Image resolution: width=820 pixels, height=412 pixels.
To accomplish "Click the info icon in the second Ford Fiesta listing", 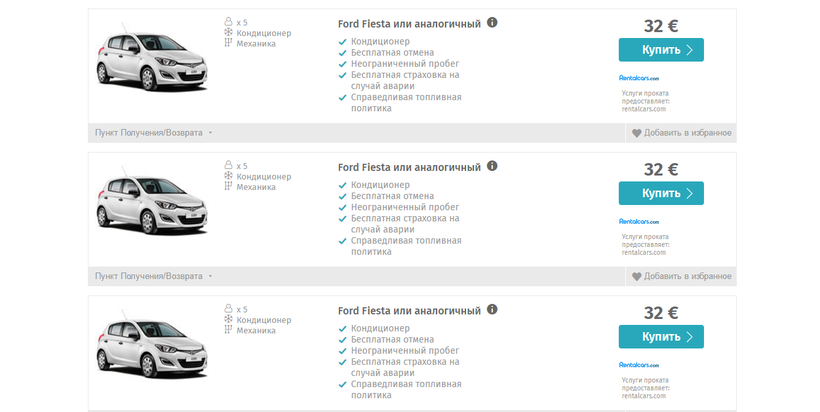I will pos(492,167).
